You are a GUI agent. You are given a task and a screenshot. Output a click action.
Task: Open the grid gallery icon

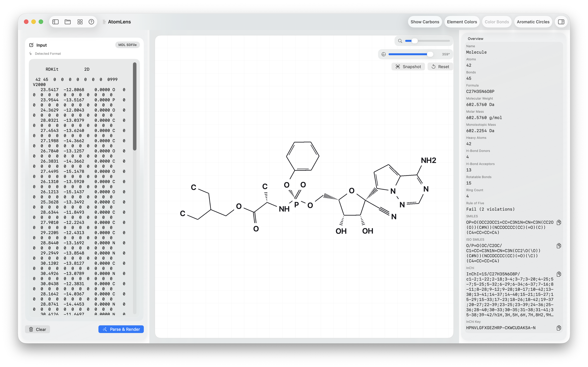[x=80, y=22]
